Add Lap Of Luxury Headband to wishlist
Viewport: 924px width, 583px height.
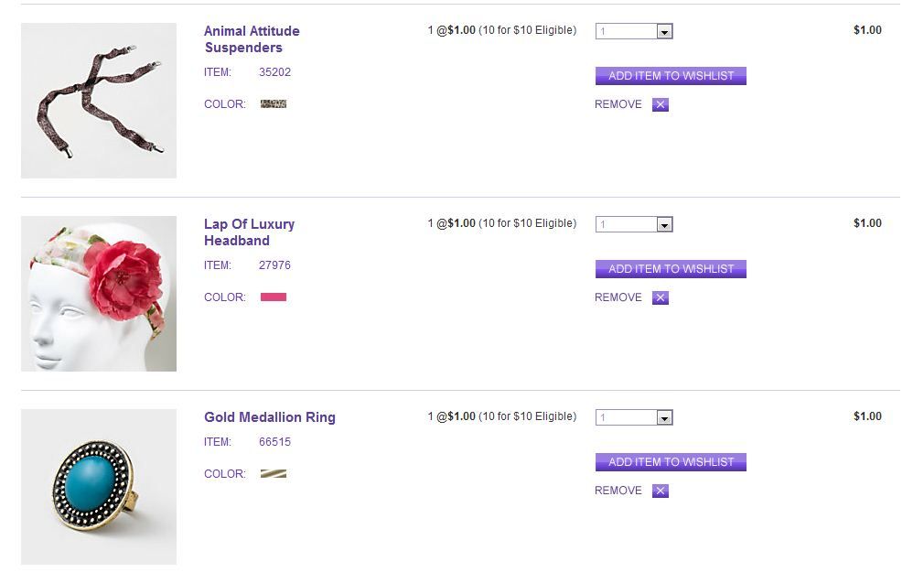671,269
